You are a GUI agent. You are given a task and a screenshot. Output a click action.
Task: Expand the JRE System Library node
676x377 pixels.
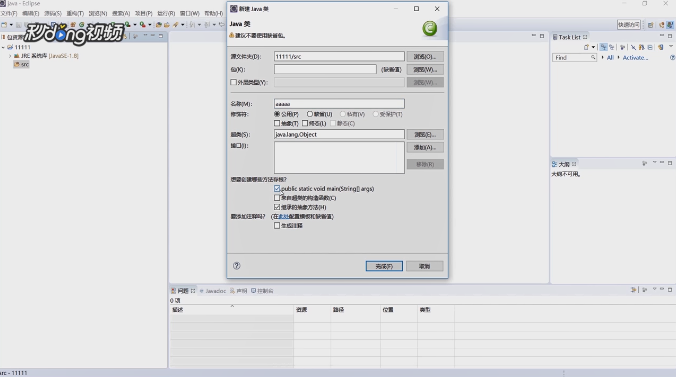click(x=10, y=56)
